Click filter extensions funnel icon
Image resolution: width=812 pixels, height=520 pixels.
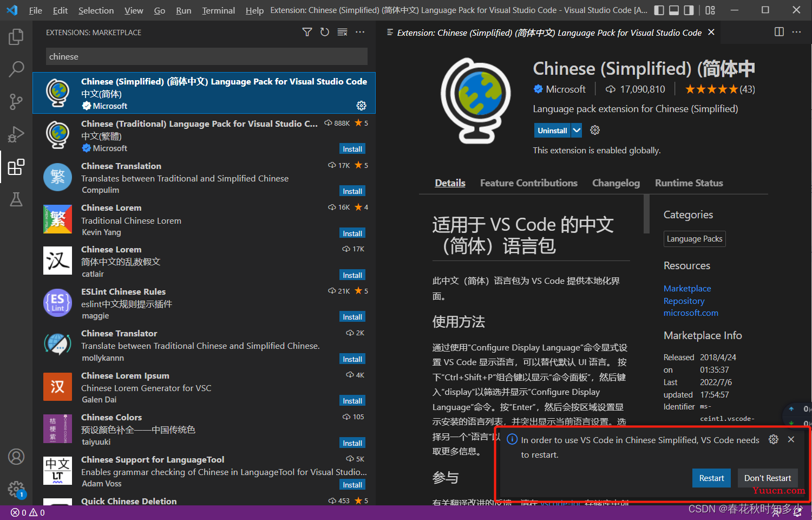[x=307, y=32]
